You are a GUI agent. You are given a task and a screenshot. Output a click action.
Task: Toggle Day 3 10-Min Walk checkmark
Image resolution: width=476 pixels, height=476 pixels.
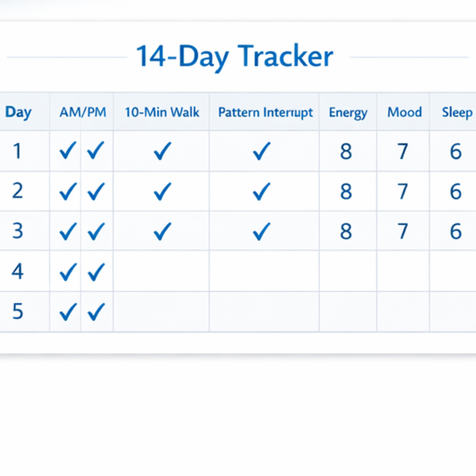(x=162, y=231)
